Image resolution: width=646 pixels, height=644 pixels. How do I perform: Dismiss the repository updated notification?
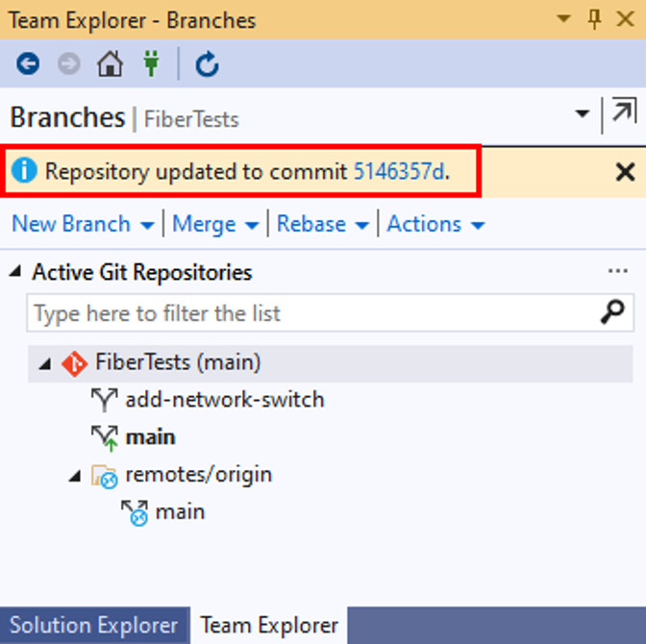coord(625,172)
